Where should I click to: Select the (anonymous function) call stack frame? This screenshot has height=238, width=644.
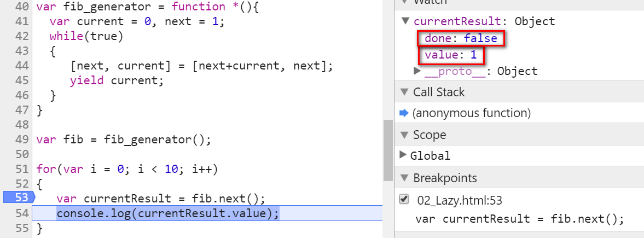[471, 113]
